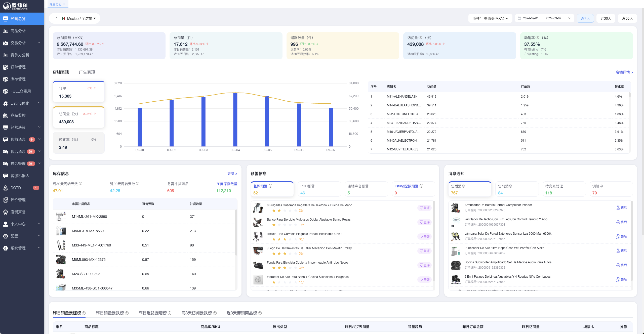This screenshot has height=334, width=644.
Task: Expand the 个人中心 submenu
Action: 39,224
